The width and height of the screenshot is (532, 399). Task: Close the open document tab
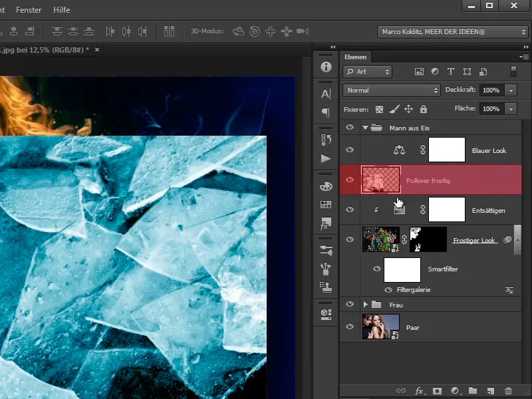pos(97,49)
